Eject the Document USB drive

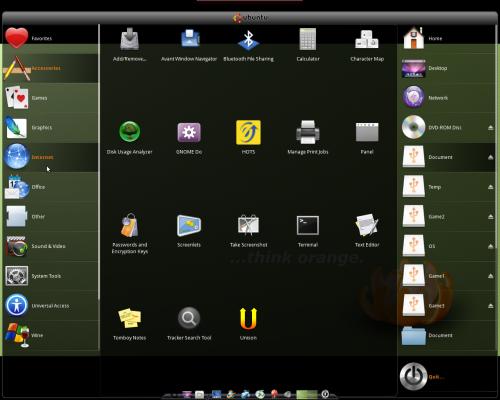point(491,157)
